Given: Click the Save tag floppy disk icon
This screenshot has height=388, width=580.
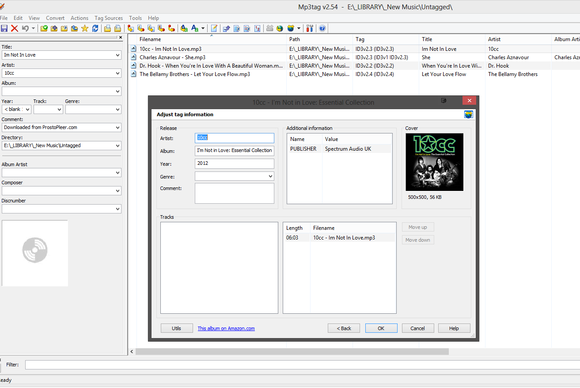Looking at the screenshot, I should click(x=4, y=28).
